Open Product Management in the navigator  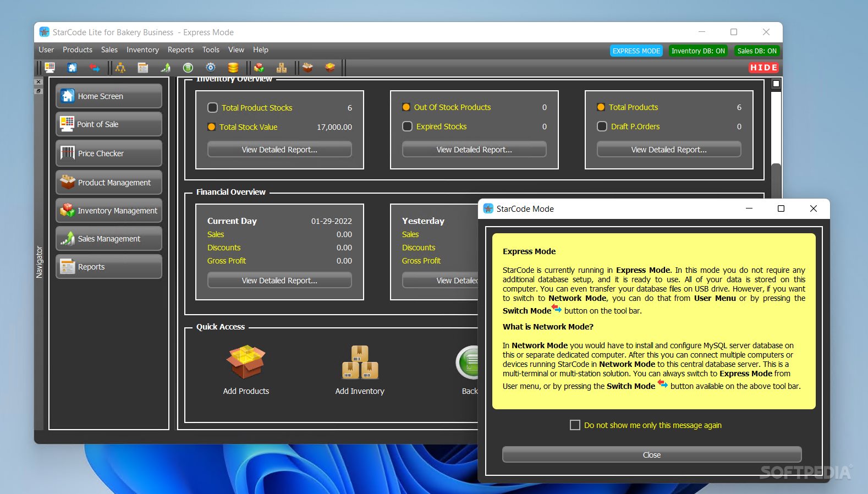pos(109,183)
